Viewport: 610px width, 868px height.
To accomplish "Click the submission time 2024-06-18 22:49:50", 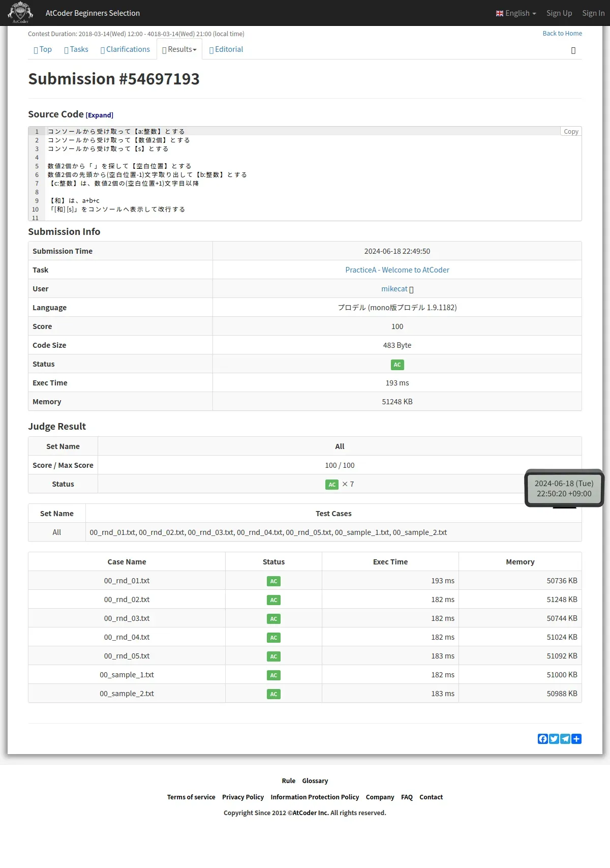I will pyautogui.click(x=397, y=251).
